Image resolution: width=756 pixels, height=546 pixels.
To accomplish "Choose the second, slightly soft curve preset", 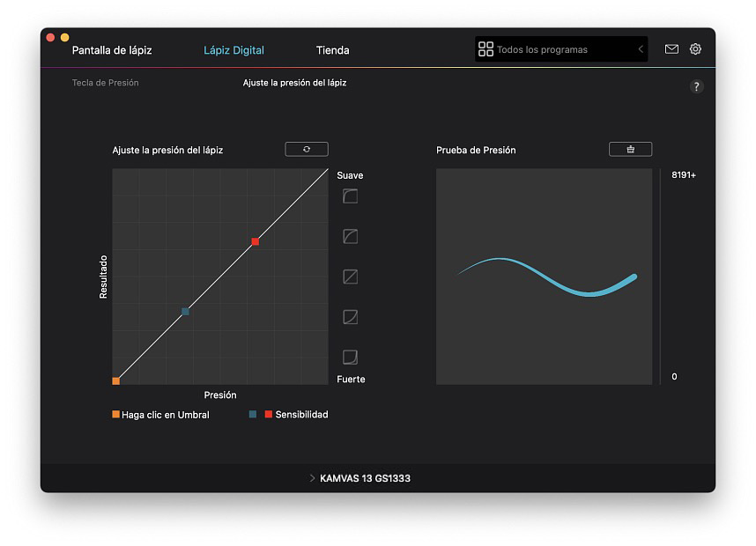I will 350,236.
